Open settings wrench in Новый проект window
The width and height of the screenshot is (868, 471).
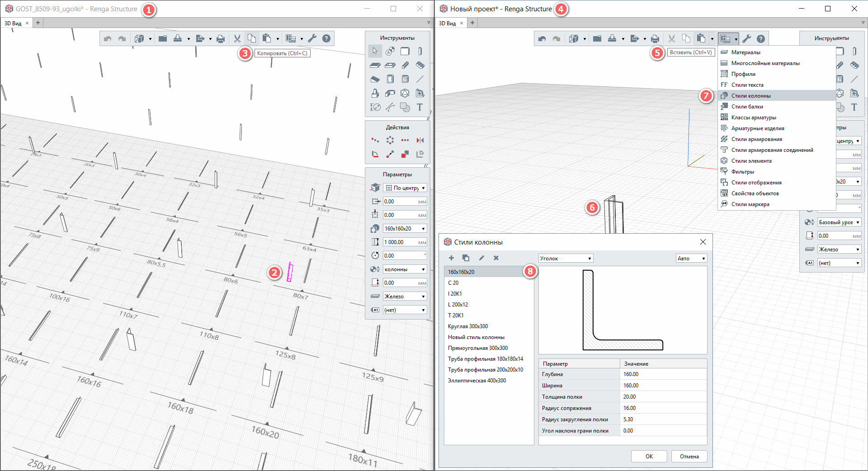click(747, 39)
